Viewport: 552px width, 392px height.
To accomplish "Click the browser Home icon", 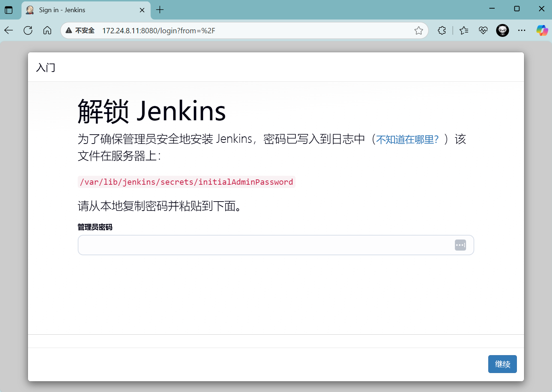I will tap(47, 31).
